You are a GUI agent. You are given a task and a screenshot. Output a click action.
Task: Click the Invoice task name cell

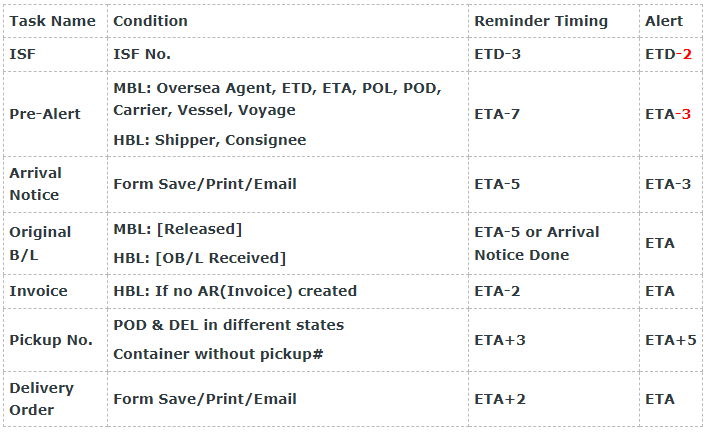38,291
